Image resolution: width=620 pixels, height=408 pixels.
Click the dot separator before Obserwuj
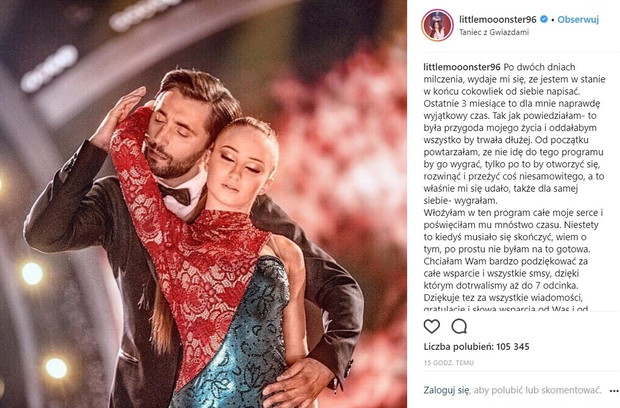tap(553, 19)
